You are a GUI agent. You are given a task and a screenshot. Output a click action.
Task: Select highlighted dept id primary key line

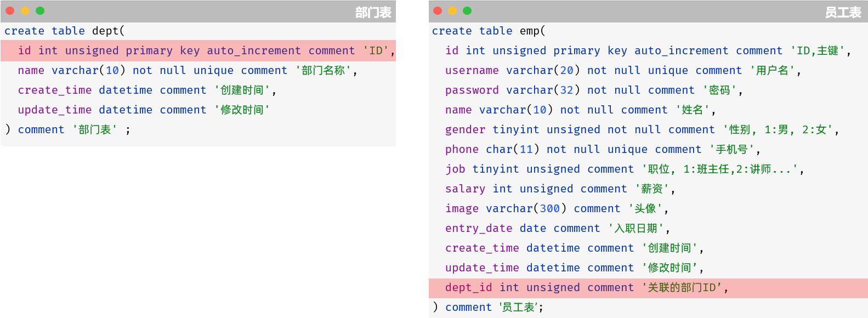[x=198, y=50]
